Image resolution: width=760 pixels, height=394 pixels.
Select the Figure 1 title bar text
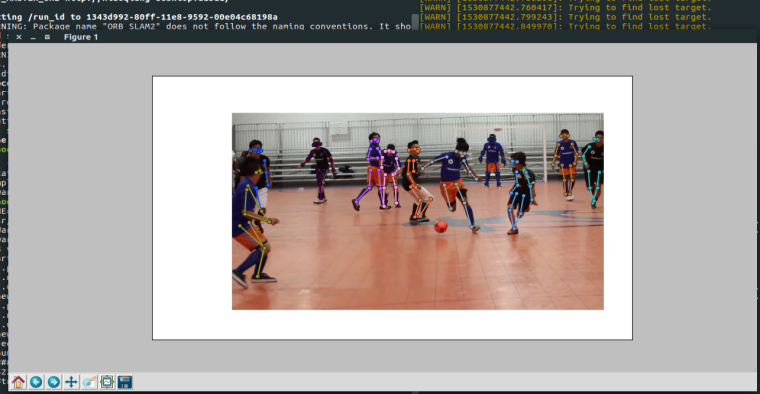(81, 37)
